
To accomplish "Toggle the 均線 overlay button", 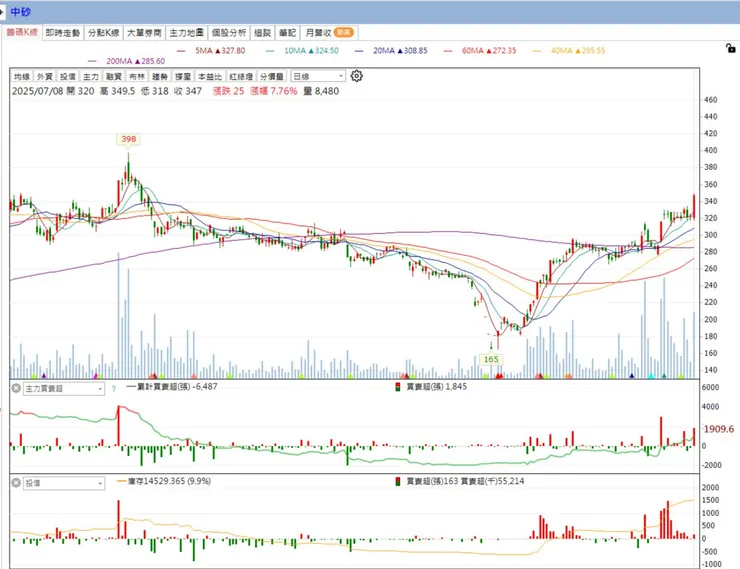I will 22,76.
